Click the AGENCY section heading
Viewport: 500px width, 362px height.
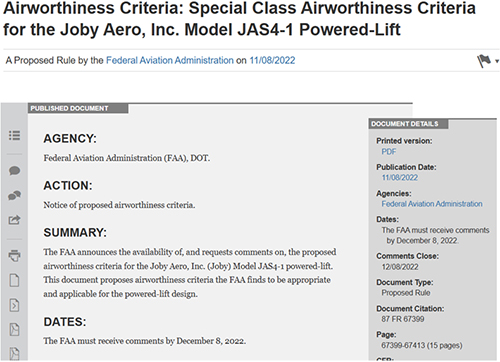pyautogui.click(x=70, y=138)
